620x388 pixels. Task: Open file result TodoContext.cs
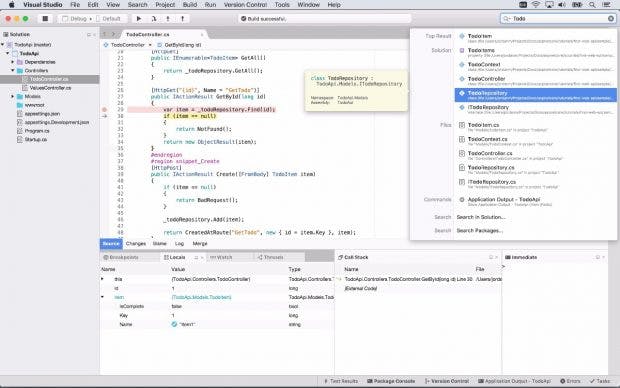[536, 141]
